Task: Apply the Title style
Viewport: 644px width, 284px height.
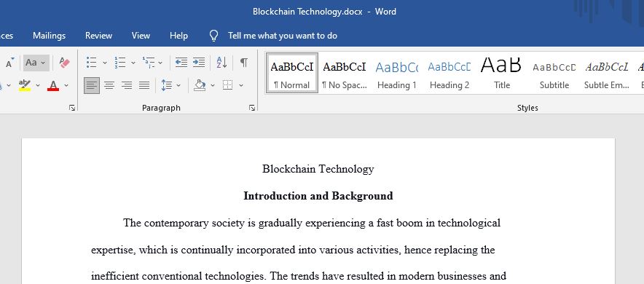Action: [x=502, y=73]
